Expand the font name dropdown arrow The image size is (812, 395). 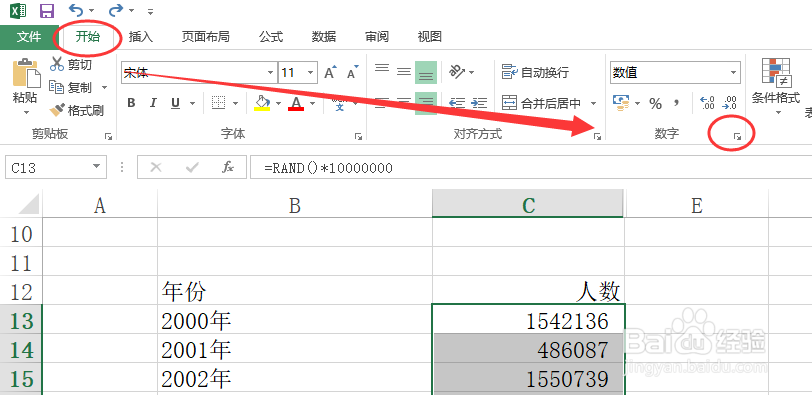click(x=271, y=72)
